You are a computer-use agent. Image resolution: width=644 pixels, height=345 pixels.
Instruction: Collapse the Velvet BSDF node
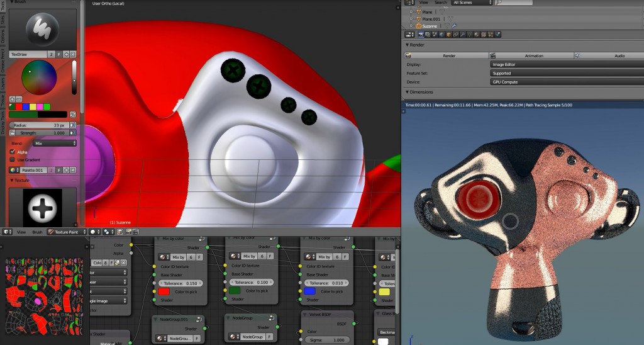pos(304,315)
